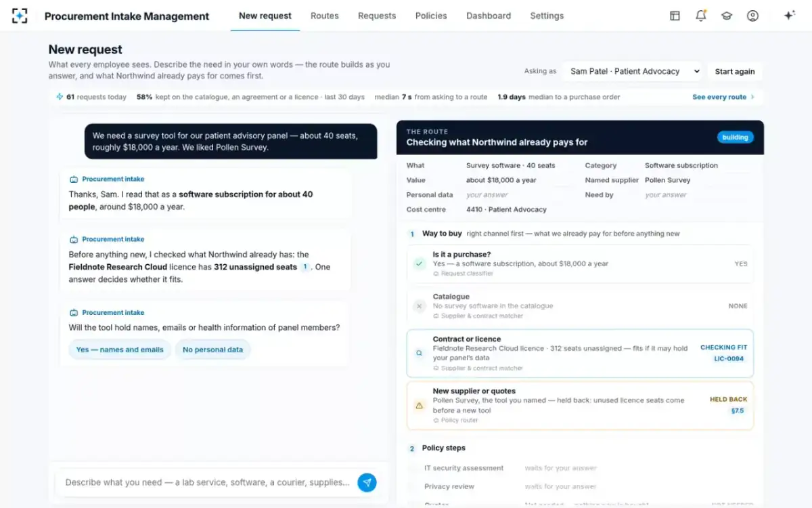Select the Contract or licence card title
This screenshot has width=812, height=508.
467,339
